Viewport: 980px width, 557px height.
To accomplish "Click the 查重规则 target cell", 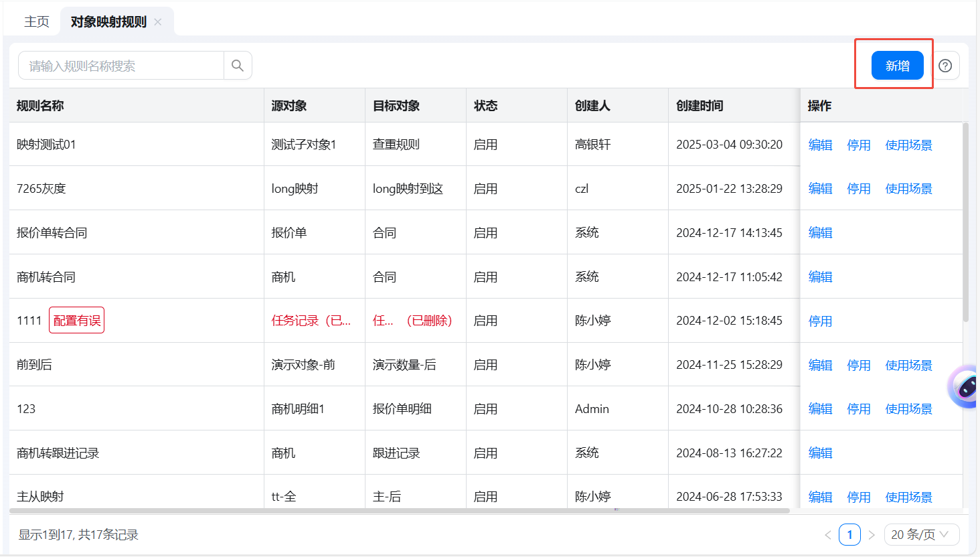I will coord(416,145).
